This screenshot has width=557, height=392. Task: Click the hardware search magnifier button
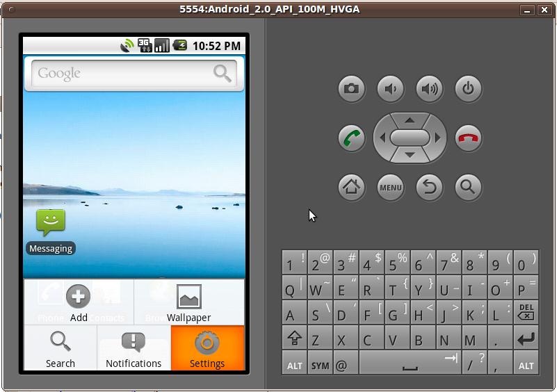tap(468, 188)
